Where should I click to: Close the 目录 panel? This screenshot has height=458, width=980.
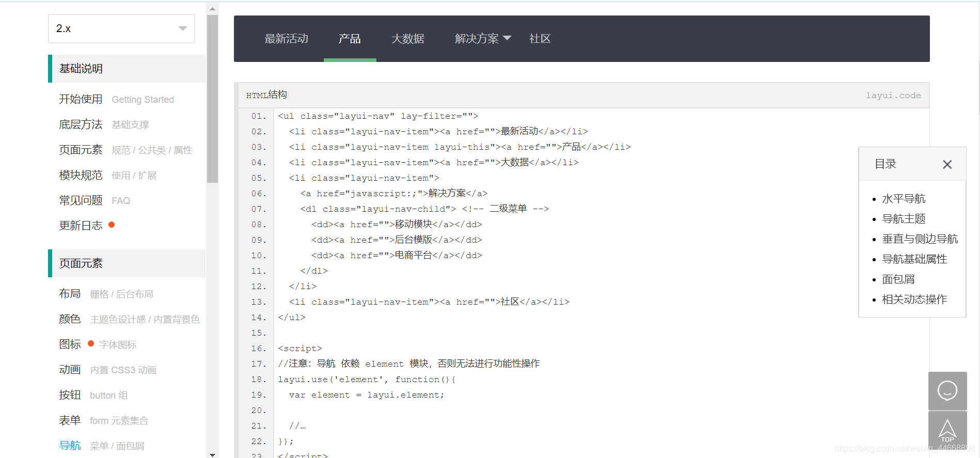(947, 164)
